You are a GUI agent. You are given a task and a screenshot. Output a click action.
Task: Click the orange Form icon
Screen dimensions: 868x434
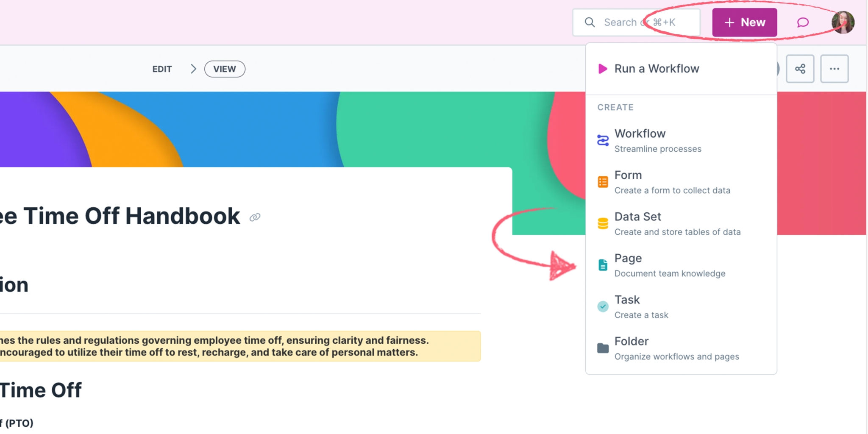pos(603,182)
